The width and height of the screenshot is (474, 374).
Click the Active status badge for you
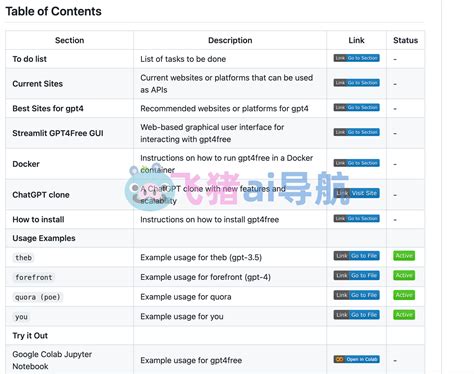coord(404,315)
